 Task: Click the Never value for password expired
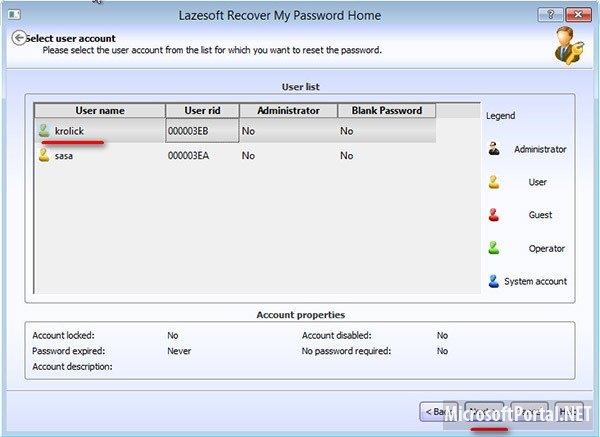pos(179,351)
